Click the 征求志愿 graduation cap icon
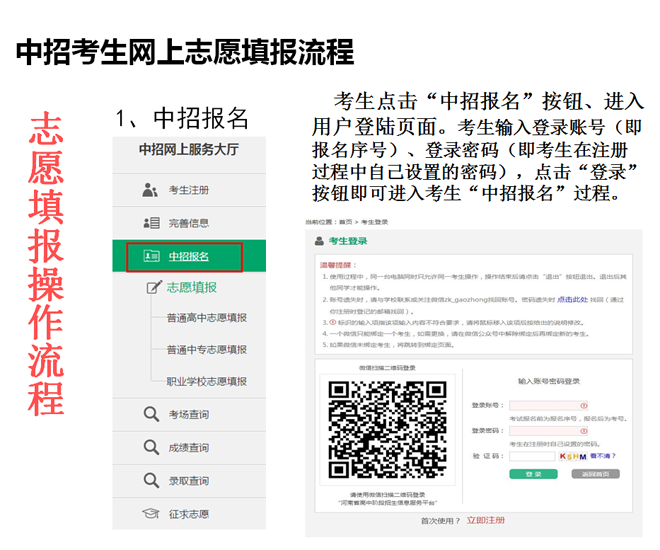This screenshot has width=660, height=550. click(151, 513)
